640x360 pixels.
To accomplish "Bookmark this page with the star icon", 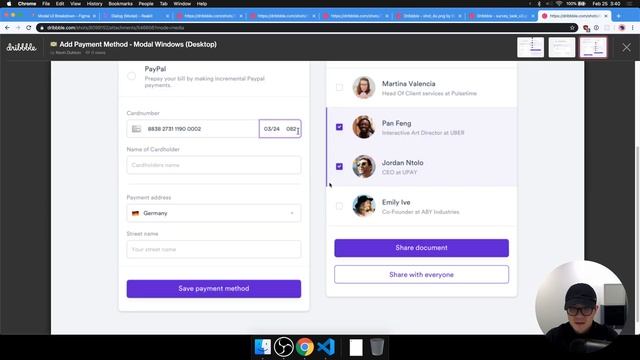I will (572, 28).
